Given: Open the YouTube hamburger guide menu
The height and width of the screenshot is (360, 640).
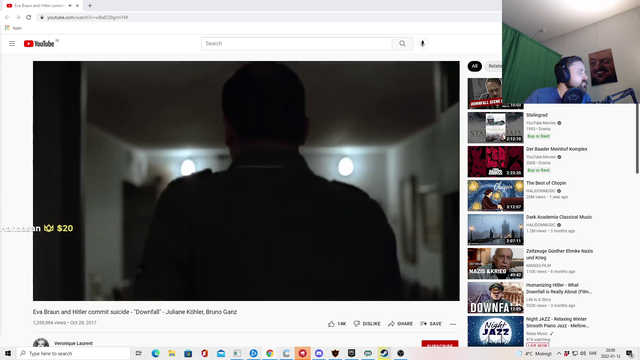Looking at the screenshot, I should 12,44.
